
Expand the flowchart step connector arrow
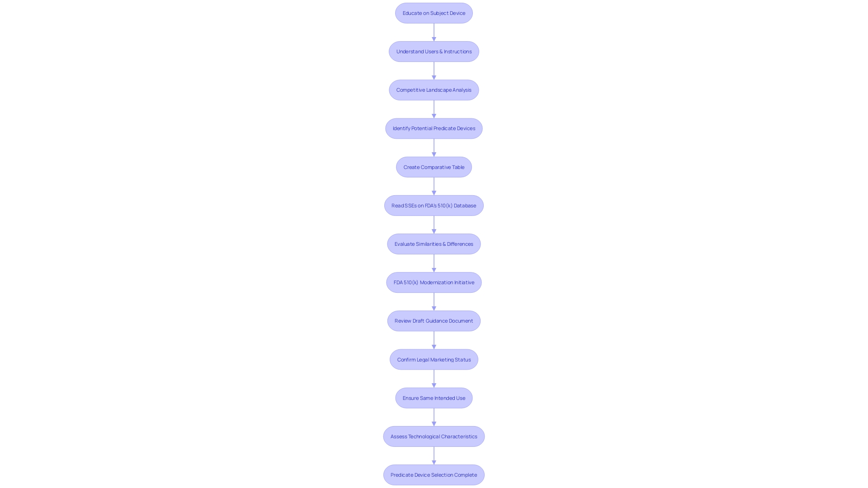tap(434, 32)
